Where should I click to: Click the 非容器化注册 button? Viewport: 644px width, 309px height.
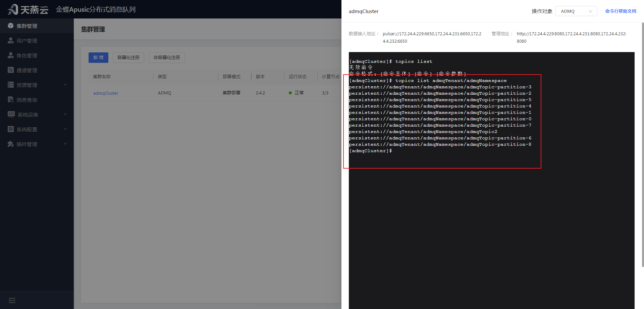point(167,57)
